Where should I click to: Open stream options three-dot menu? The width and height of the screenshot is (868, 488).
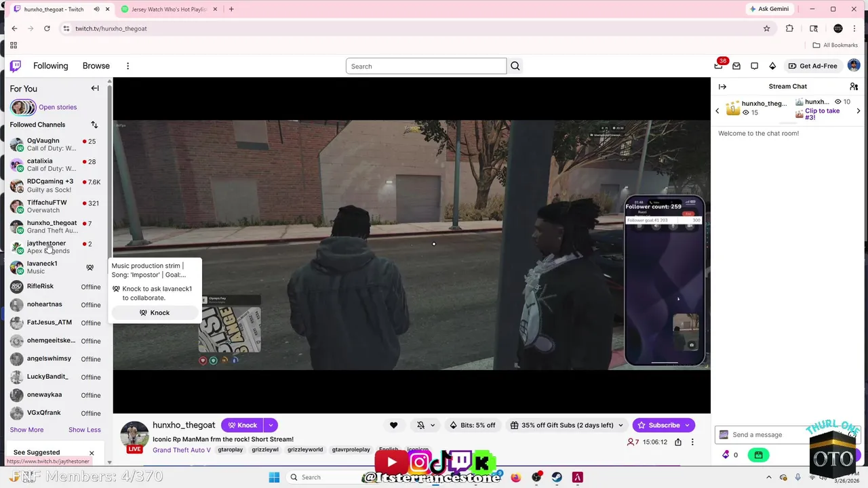(692, 442)
